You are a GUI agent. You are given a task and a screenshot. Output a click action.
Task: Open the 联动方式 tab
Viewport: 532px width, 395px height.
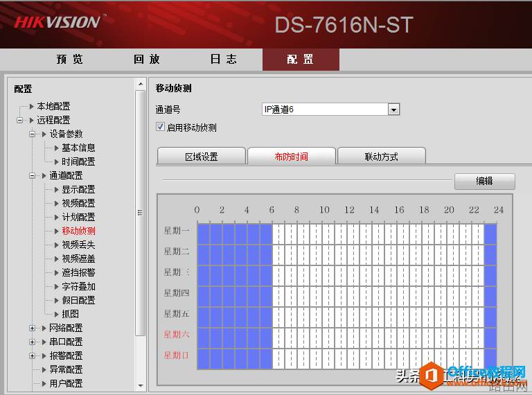pos(382,156)
